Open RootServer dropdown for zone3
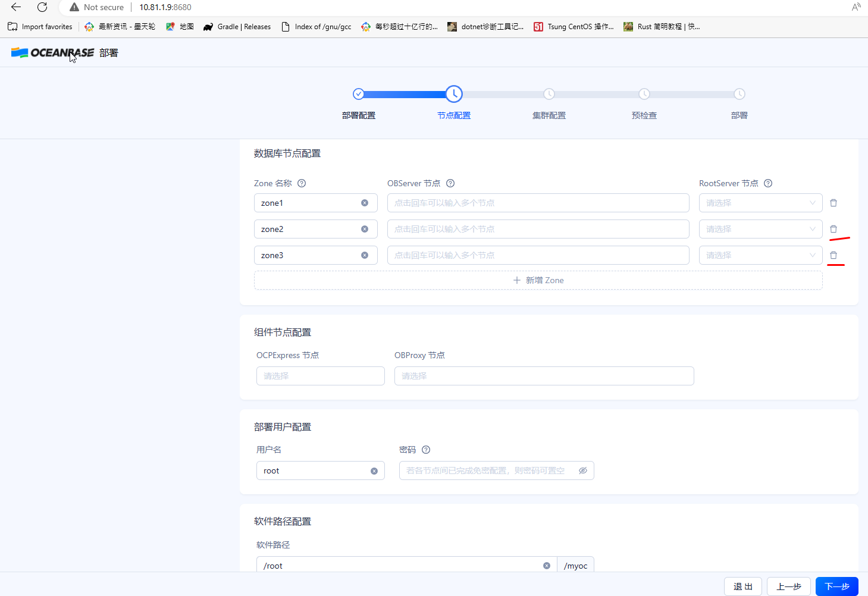 click(761, 255)
